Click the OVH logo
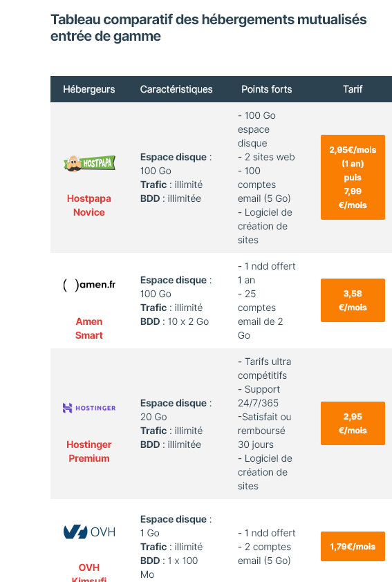The height and width of the screenshot is (582, 392). 89,532
